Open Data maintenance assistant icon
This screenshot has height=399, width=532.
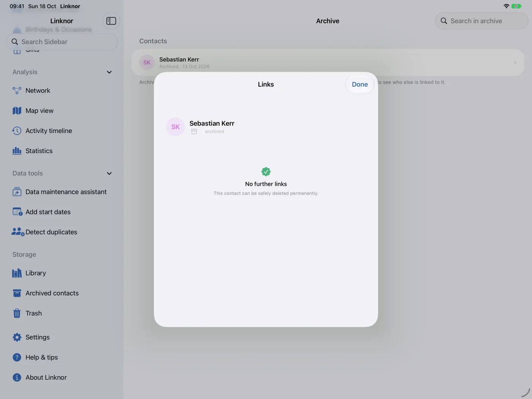17,192
